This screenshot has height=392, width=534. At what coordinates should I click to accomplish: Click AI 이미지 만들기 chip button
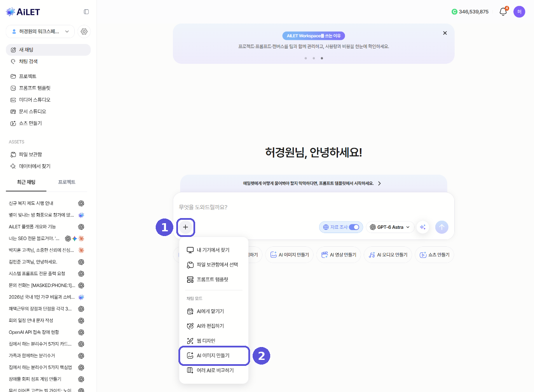coord(290,254)
